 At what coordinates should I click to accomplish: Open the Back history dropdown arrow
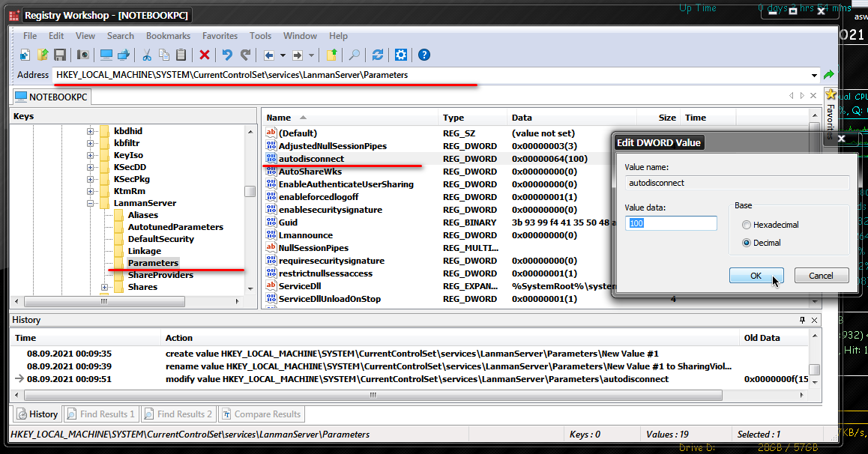pyautogui.click(x=283, y=55)
